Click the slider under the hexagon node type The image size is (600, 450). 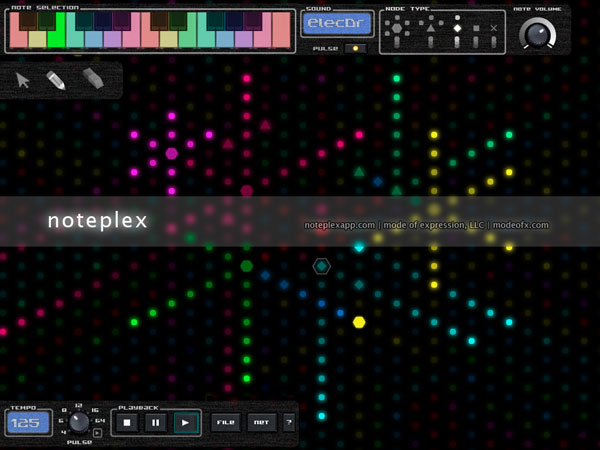coord(397,42)
